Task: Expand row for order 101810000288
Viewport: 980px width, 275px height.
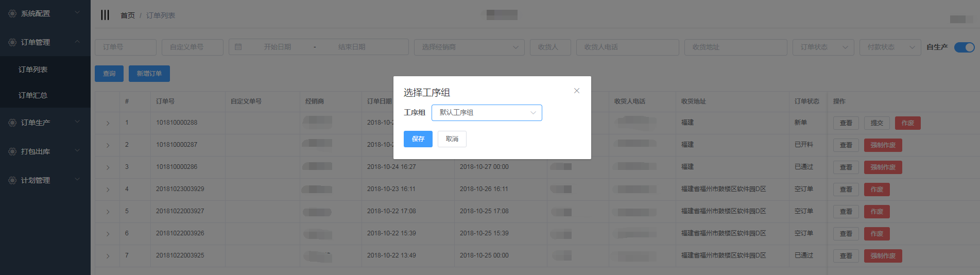Action: pyautogui.click(x=108, y=123)
